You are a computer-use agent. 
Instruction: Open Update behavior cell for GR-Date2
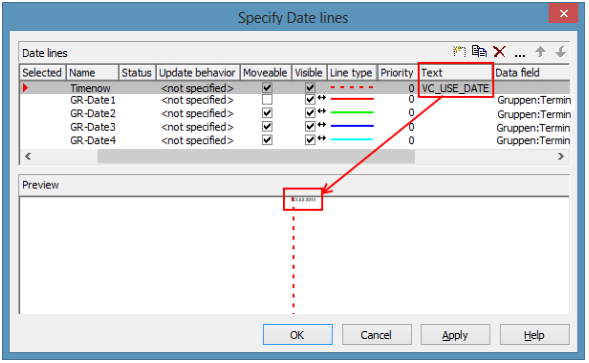pos(197,113)
